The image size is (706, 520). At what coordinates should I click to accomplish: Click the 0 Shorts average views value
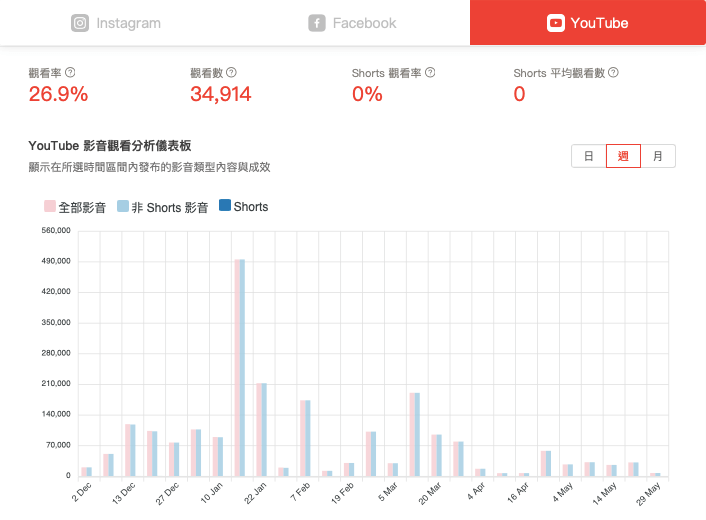(519, 94)
